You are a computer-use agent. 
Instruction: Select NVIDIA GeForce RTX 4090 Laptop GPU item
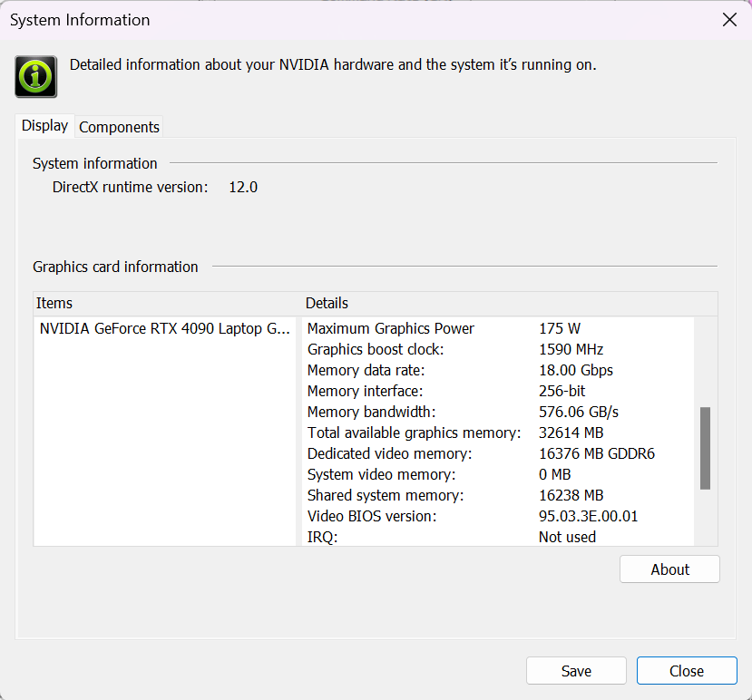[166, 328]
